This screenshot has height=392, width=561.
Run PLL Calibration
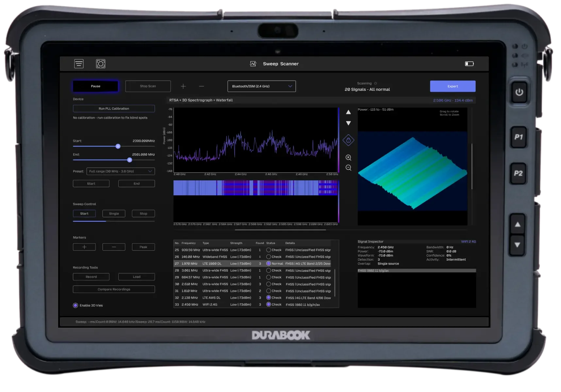point(114,108)
